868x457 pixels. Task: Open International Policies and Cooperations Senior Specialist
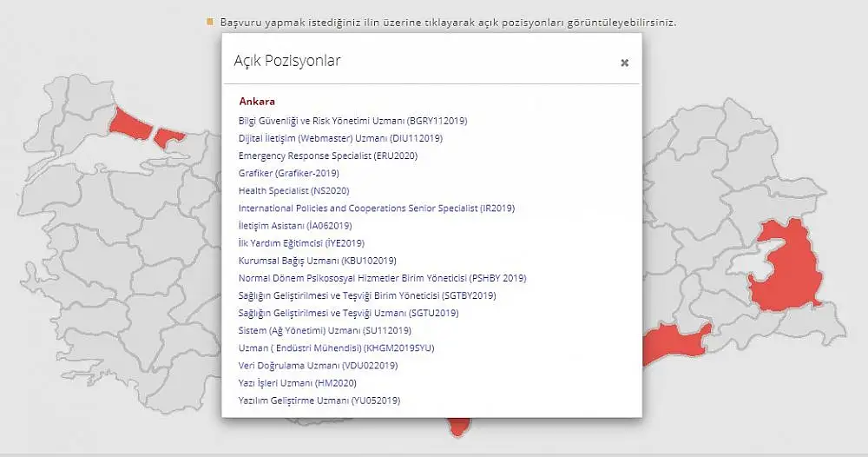pos(377,209)
